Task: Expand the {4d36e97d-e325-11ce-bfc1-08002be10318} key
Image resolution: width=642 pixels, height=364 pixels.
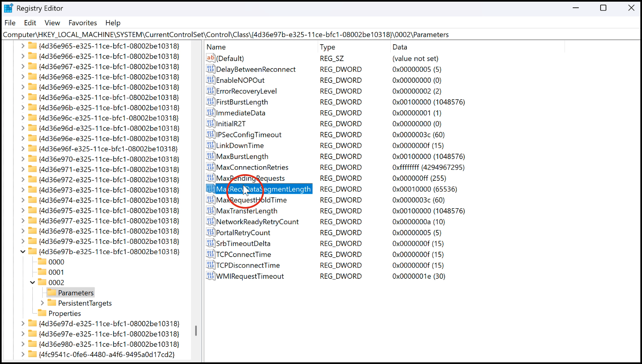Action: pos(23,323)
